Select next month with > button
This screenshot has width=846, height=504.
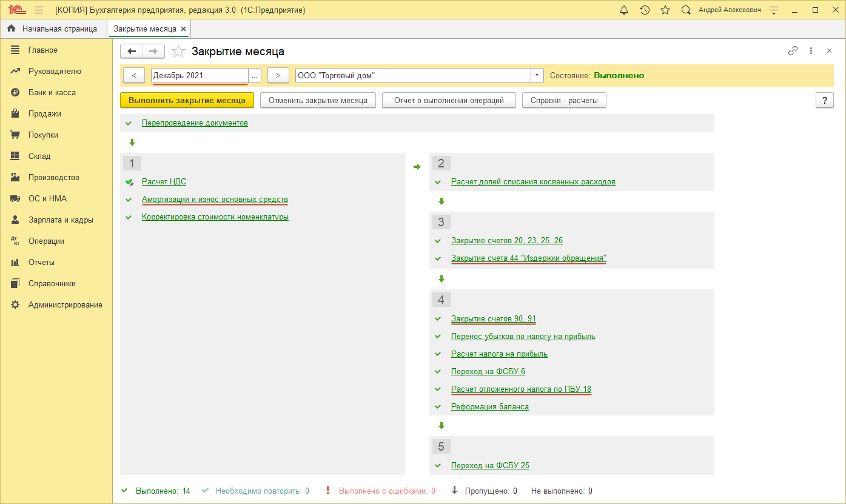(x=278, y=75)
